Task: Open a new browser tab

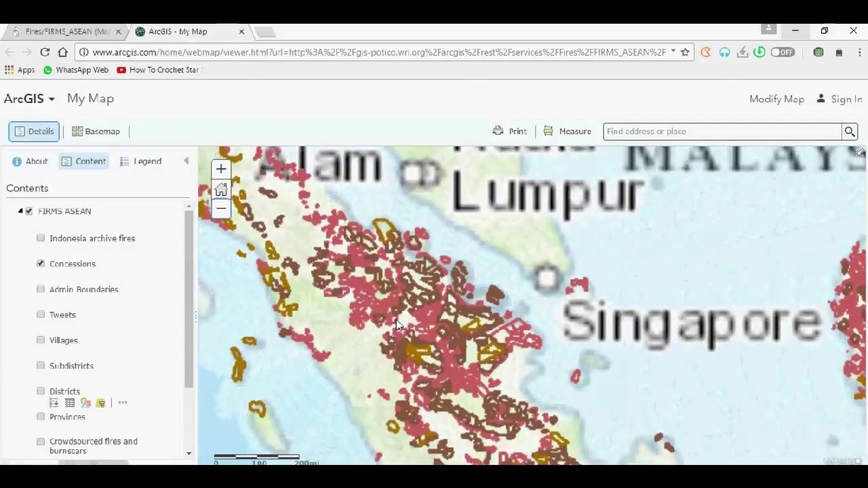Action: (266, 32)
